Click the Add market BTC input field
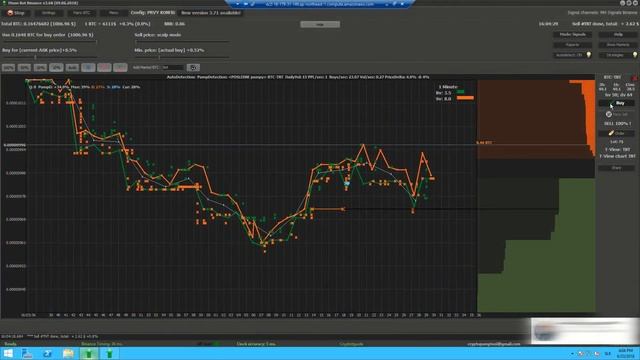 [x=173, y=67]
